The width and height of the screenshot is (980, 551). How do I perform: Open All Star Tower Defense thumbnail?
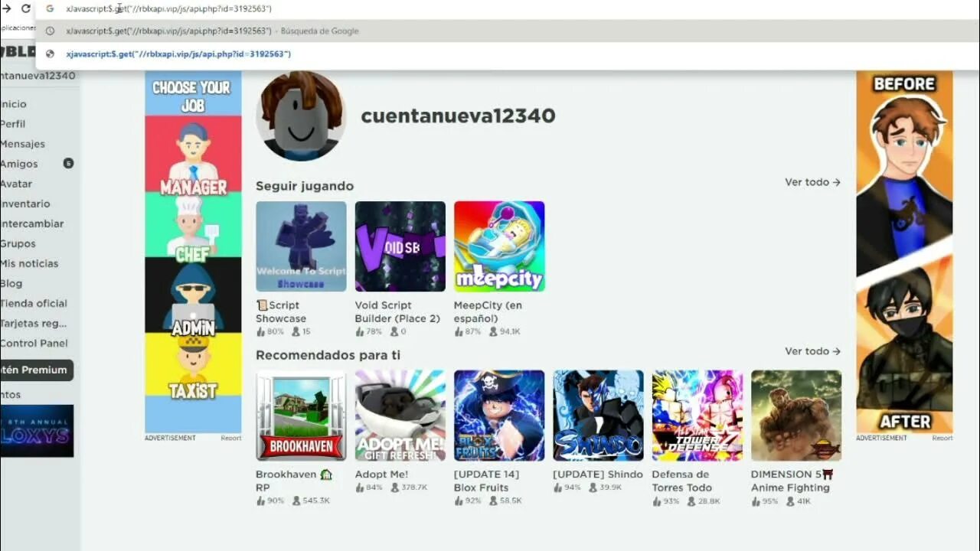point(697,416)
